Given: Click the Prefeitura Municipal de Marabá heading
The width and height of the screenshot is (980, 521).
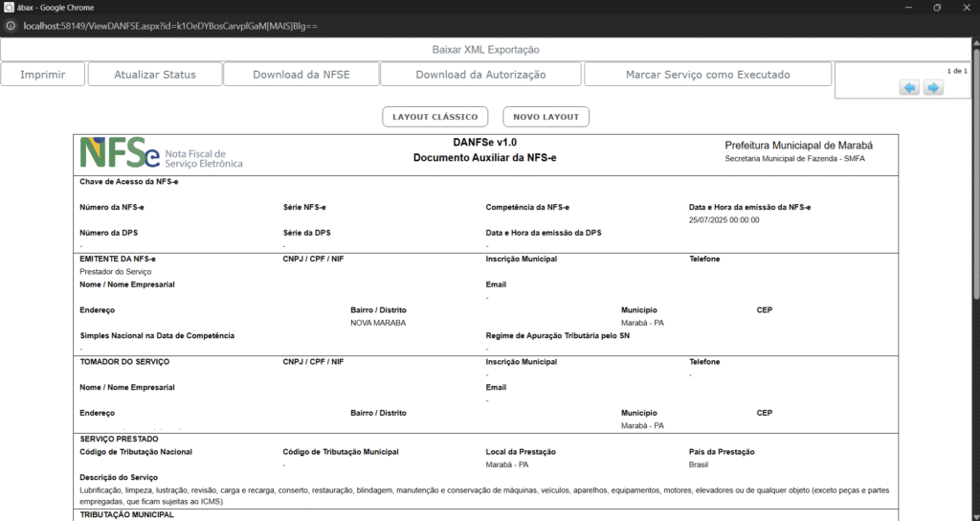Looking at the screenshot, I should point(798,145).
